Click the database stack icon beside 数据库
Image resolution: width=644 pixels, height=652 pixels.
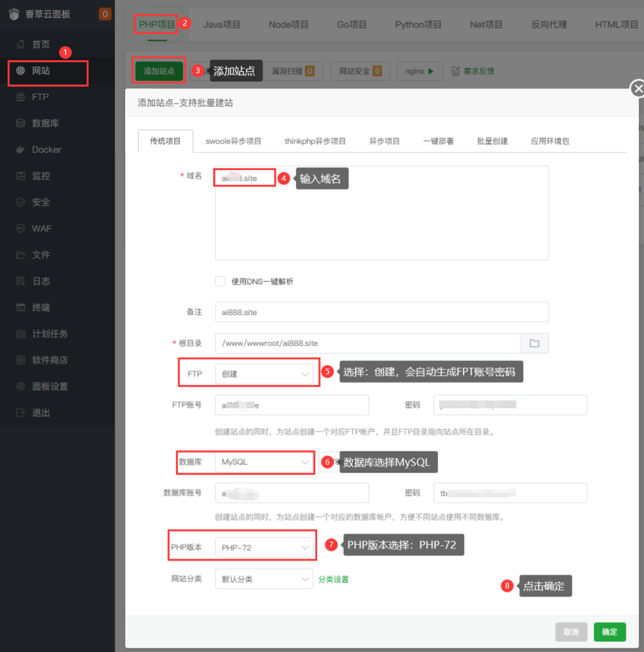tap(21, 123)
